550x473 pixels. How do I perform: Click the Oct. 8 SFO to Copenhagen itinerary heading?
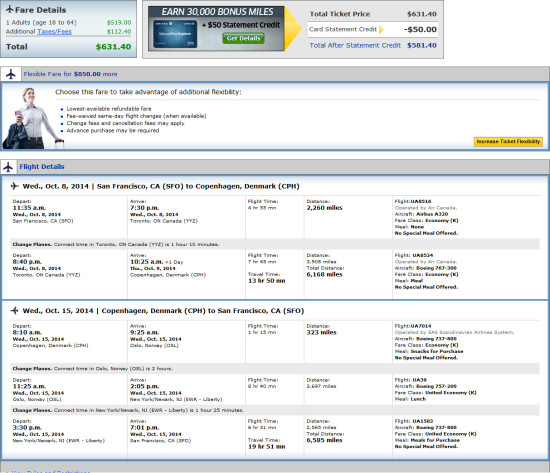161,186
